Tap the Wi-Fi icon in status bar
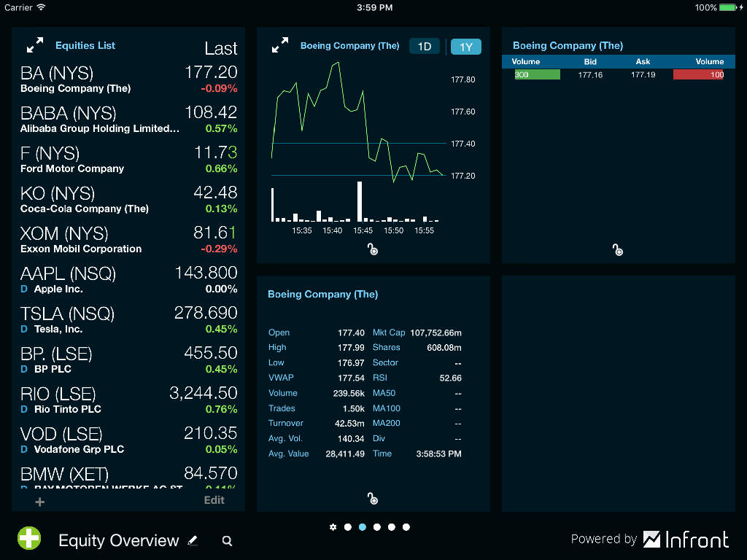The width and height of the screenshot is (747, 560). (41, 7)
